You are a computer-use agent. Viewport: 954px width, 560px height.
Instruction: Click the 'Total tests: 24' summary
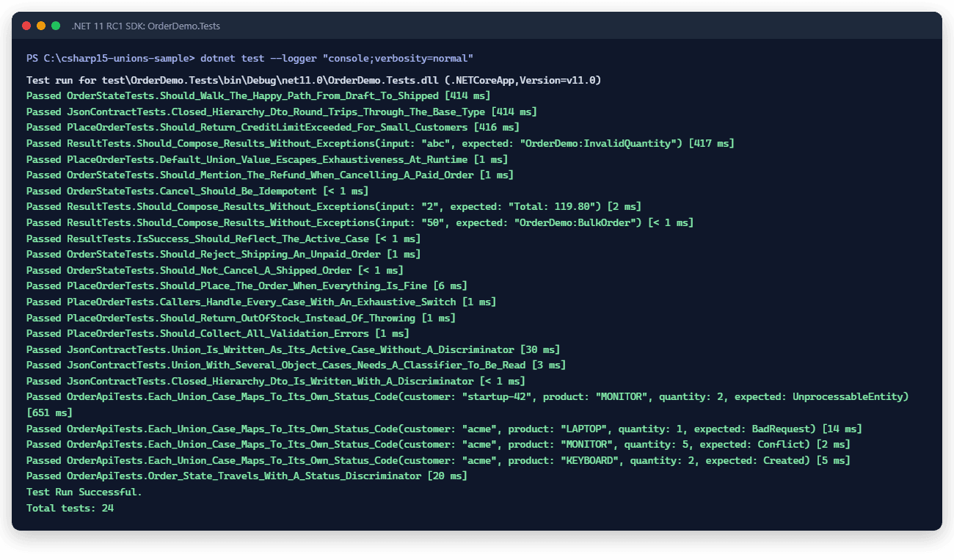pos(70,508)
